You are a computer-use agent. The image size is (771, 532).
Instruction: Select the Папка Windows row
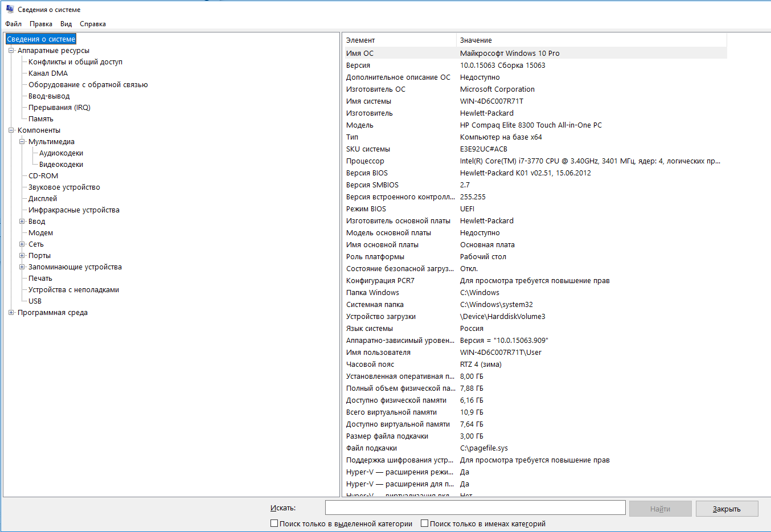535,292
